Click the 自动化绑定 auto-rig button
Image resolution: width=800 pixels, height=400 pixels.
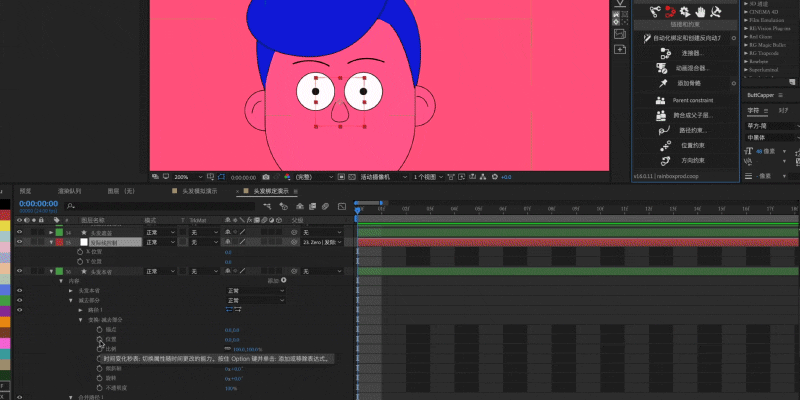682,38
